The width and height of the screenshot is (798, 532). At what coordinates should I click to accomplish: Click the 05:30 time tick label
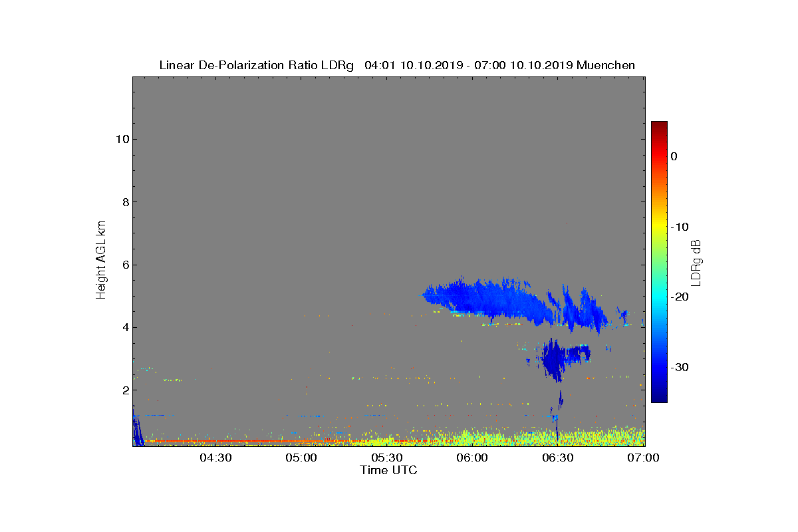coord(387,458)
